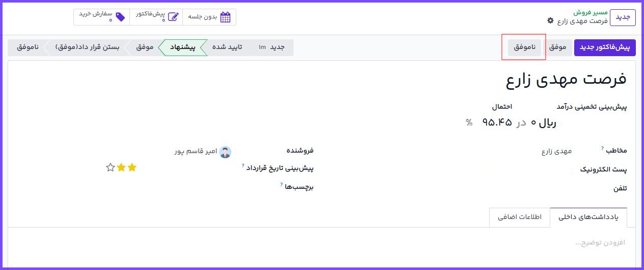The height and width of the screenshot is (270, 644).
Task: Open the gear menu beside فرصت مهدی زارع
Action: [x=550, y=21]
